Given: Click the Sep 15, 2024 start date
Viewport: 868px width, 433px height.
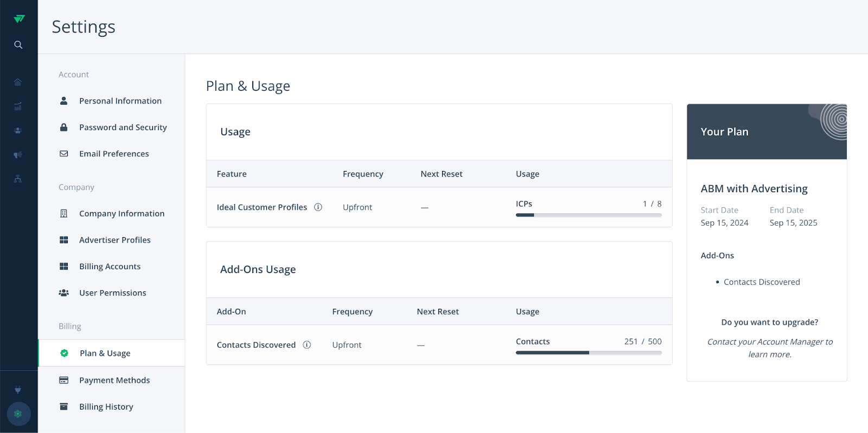Looking at the screenshot, I should (724, 222).
